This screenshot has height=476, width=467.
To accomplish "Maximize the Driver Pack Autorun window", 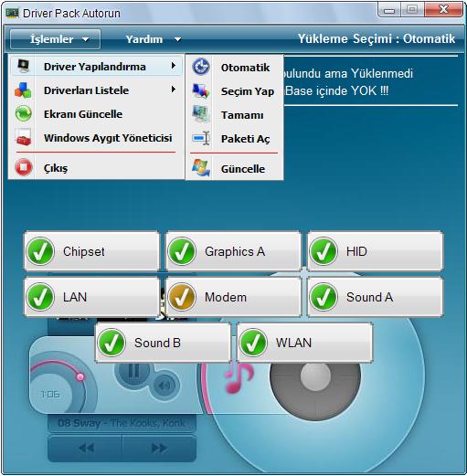I will [x=412, y=10].
